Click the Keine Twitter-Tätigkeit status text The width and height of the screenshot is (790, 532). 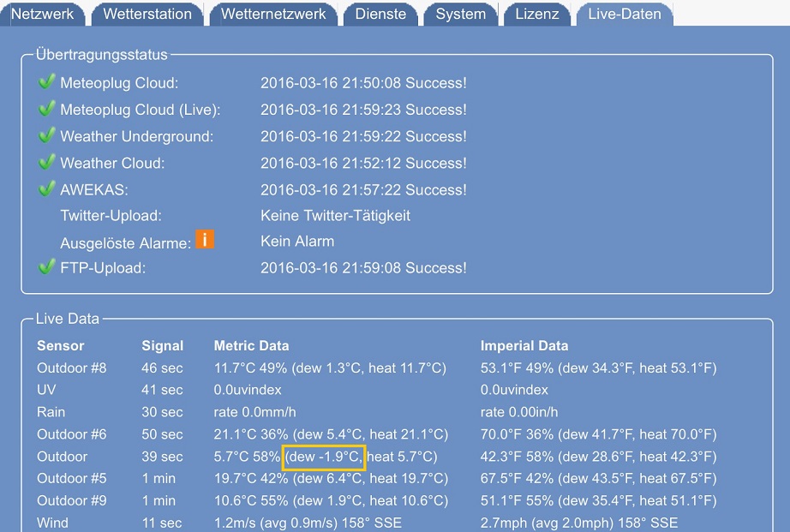pyautogui.click(x=335, y=216)
